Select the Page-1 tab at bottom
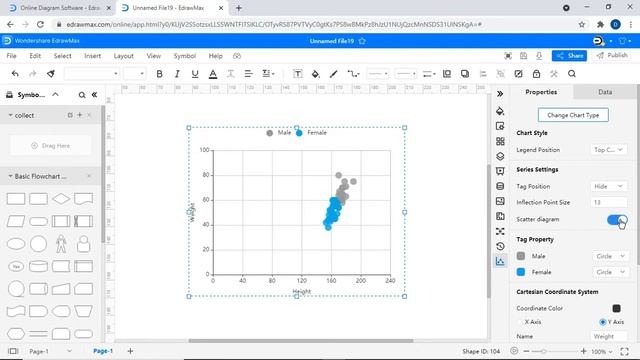Viewport: 640px width, 360px height. tap(103, 351)
